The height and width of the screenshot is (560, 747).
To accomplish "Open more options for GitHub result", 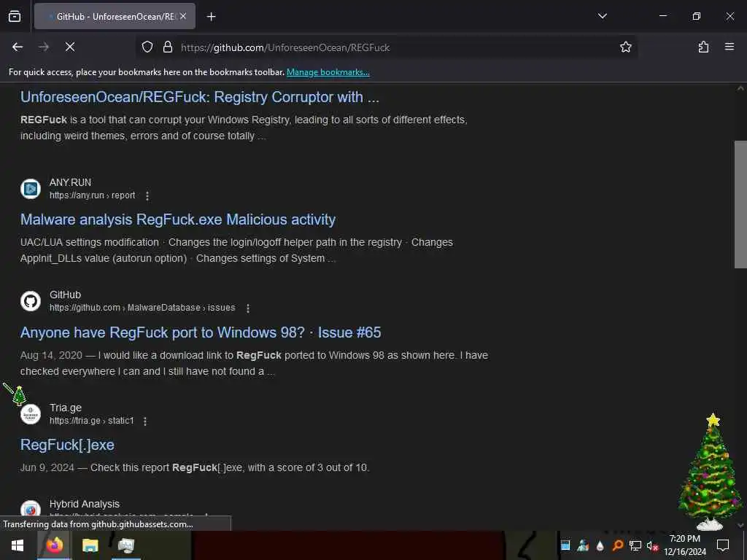I will tap(248, 308).
